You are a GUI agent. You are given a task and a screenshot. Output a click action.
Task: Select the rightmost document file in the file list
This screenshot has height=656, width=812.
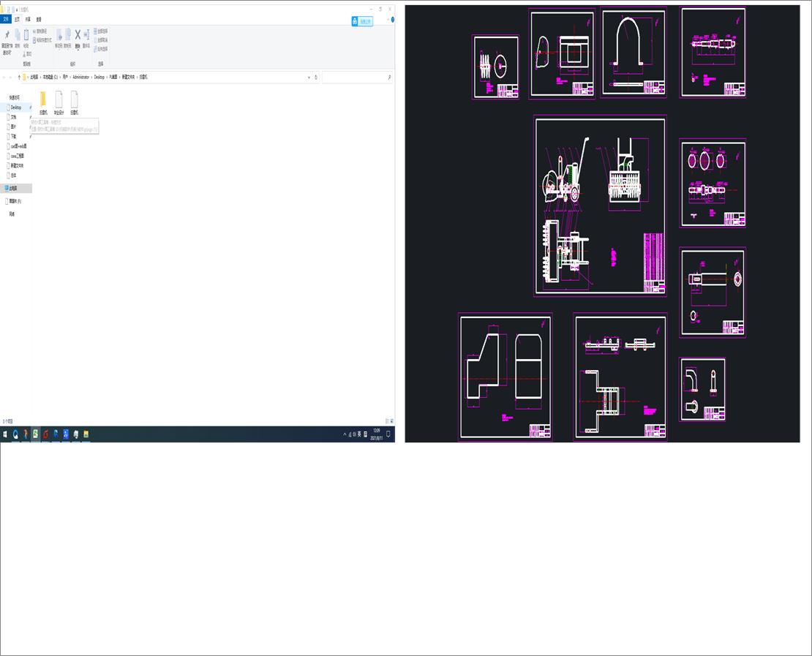(x=74, y=102)
